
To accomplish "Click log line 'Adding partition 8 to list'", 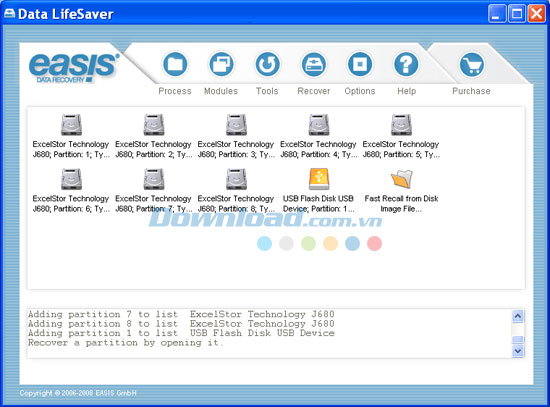I will pyautogui.click(x=181, y=323).
